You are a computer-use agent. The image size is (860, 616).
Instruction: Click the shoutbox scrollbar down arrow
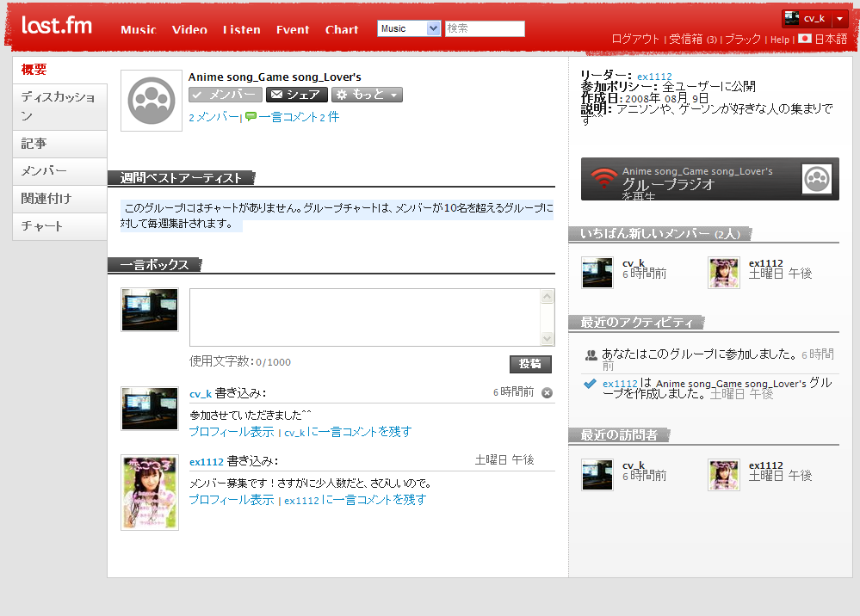547,339
